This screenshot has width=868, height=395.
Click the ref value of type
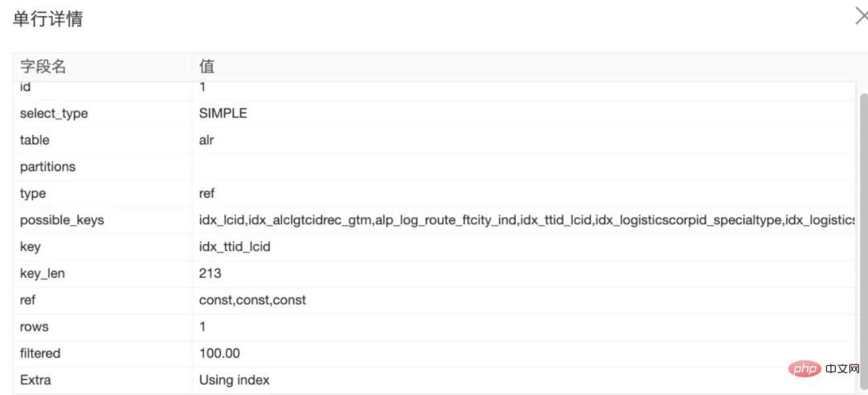coord(207,193)
